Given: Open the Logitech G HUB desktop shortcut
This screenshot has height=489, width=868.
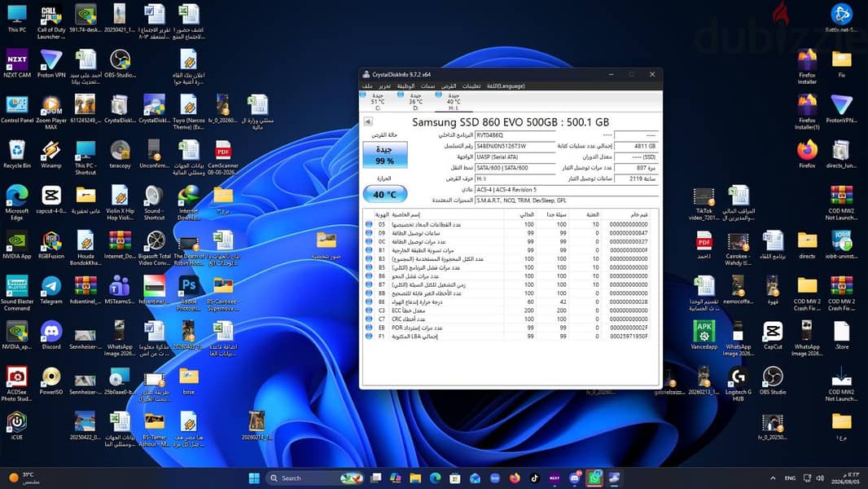Looking at the screenshot, I should [x=739, y=384].
